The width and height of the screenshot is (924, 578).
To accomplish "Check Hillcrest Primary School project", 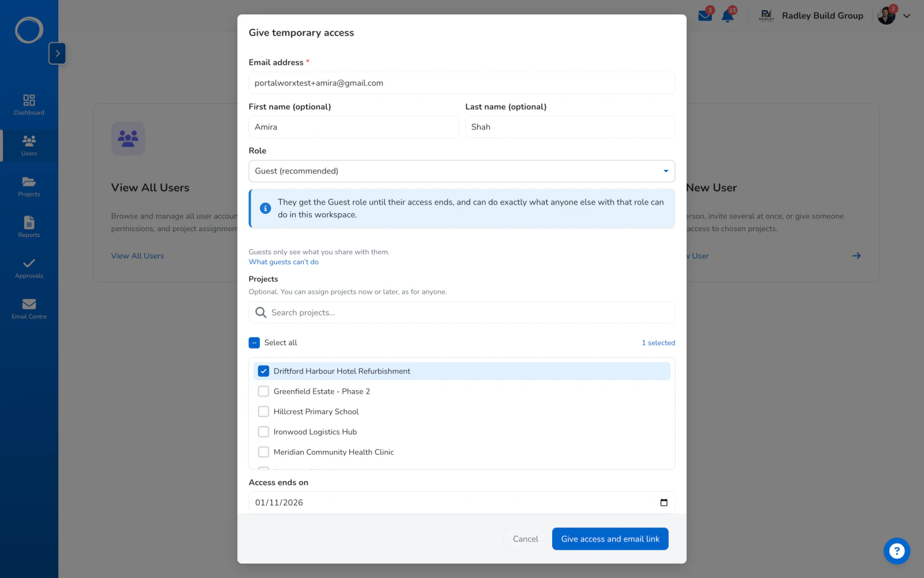I will point(263,412).
